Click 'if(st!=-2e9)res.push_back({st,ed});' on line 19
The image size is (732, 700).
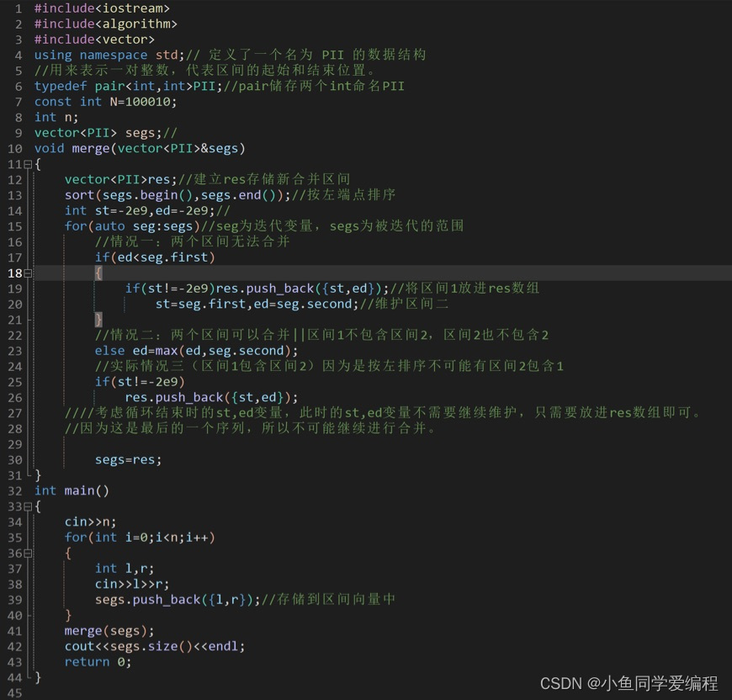(257, 289)
